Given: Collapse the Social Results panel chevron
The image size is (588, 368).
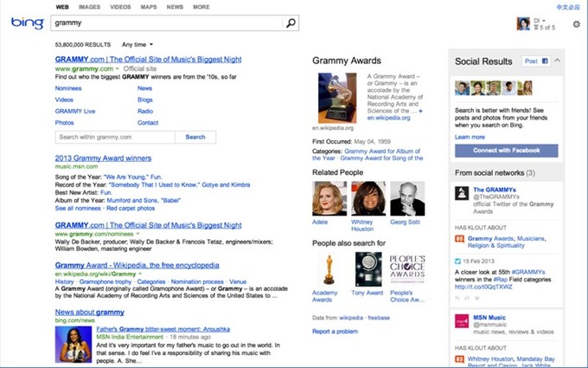Looking at the screenshot, I should pos(557,61).
